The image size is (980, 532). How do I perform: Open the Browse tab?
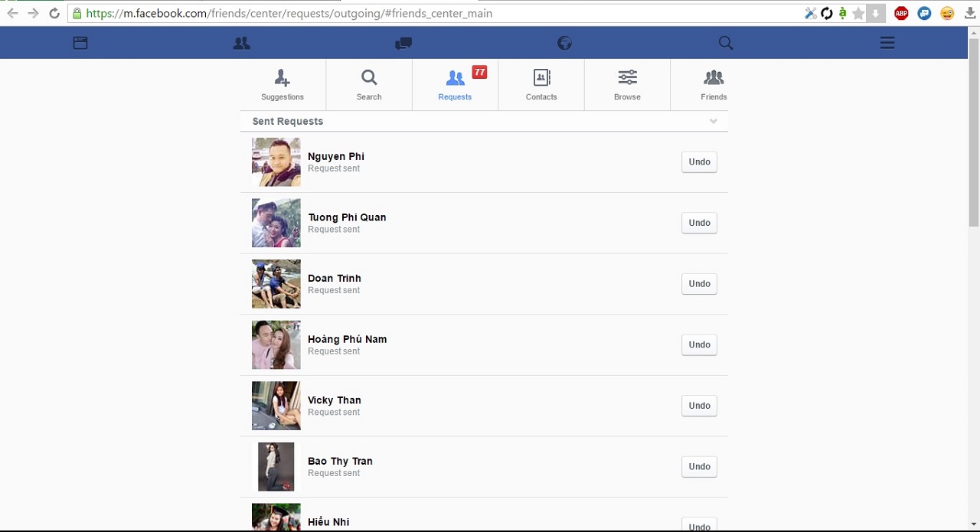pyautogui.click(x=627, y=84)
